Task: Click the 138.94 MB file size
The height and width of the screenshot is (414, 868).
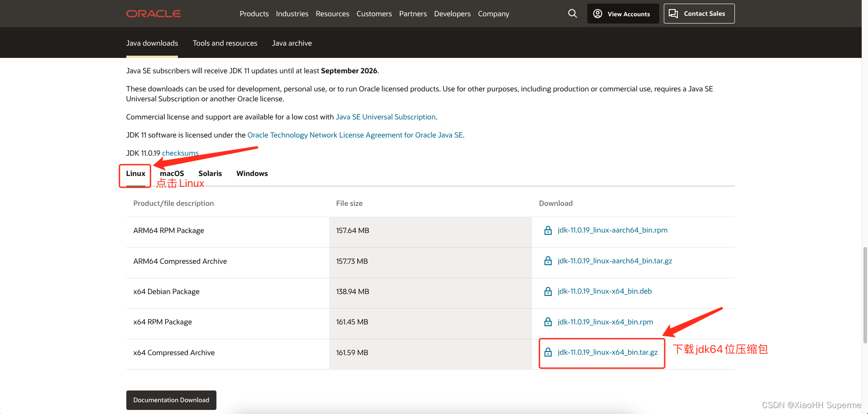Action: [353, 292]
